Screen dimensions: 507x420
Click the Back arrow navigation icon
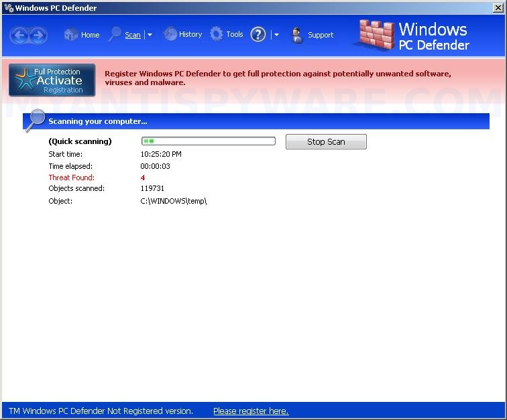19,35
